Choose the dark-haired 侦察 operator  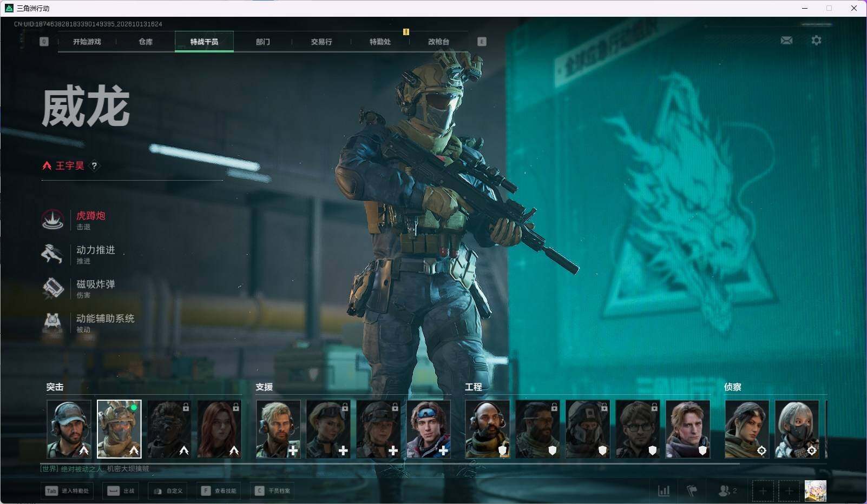[747, 429]
